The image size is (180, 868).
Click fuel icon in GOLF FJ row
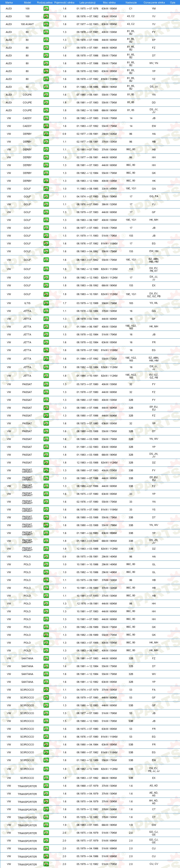[46, 204]
